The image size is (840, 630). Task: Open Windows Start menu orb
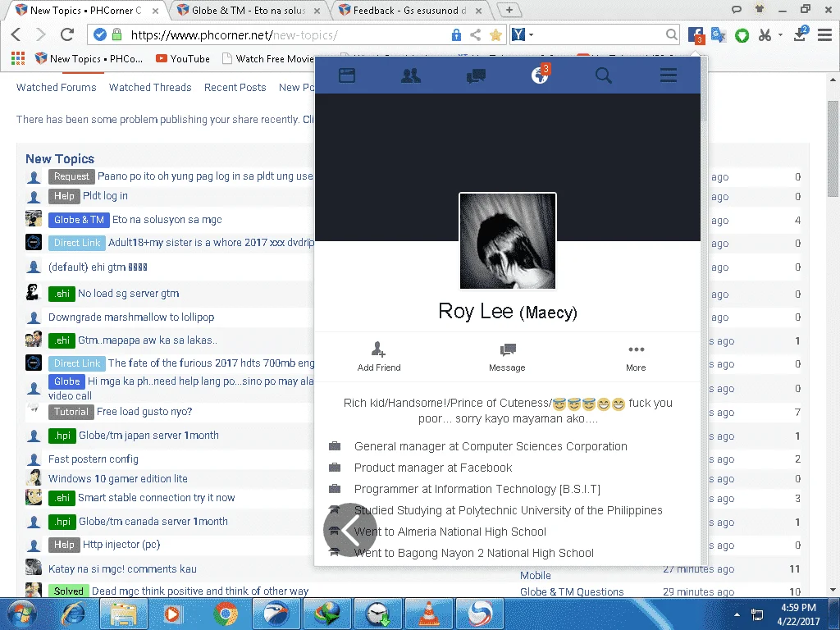tap(22, 614)
